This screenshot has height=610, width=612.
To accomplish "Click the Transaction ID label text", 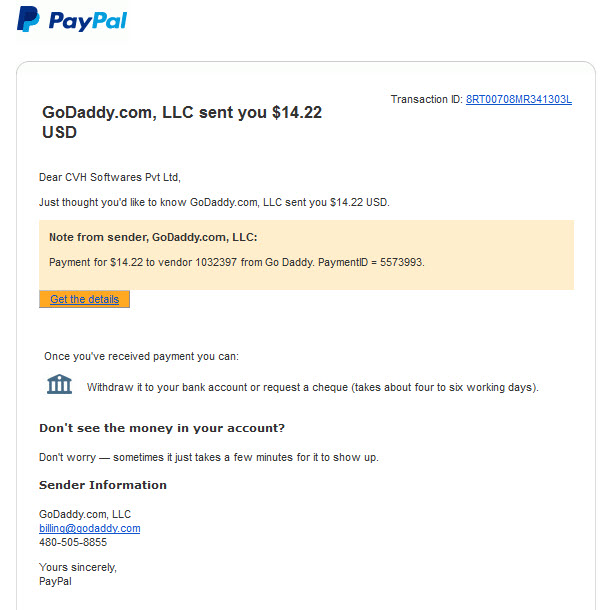I will (x=427, y=99).
